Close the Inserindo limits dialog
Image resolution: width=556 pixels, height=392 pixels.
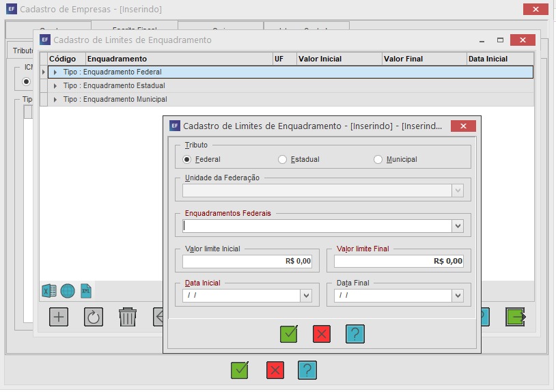point(463,126)
